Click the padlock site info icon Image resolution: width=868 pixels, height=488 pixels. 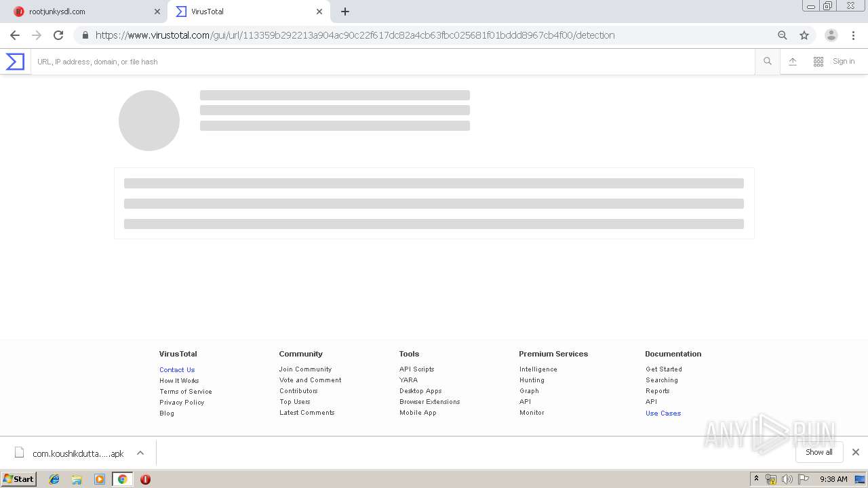click(85, 35)
